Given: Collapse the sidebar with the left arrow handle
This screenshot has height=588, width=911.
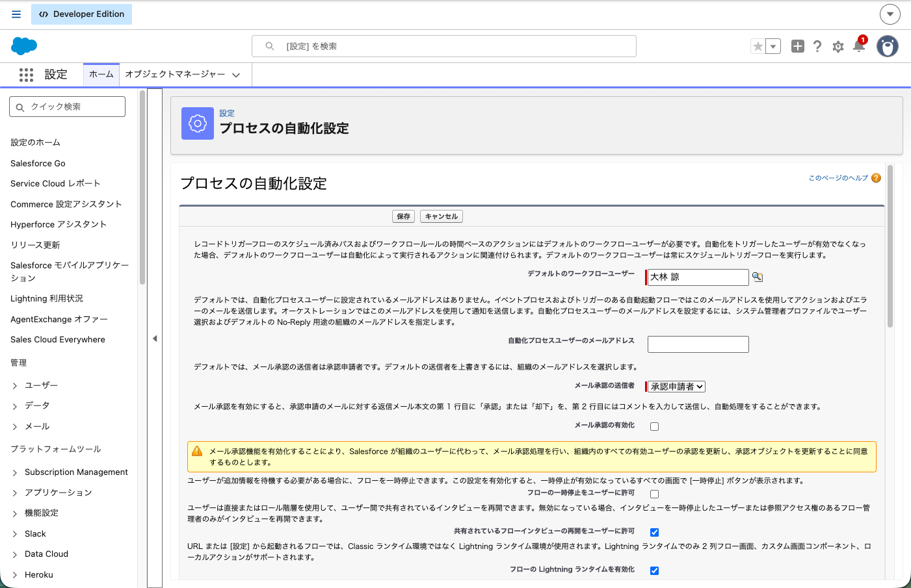Looking at the screenshot, I should tap(155, 339).
